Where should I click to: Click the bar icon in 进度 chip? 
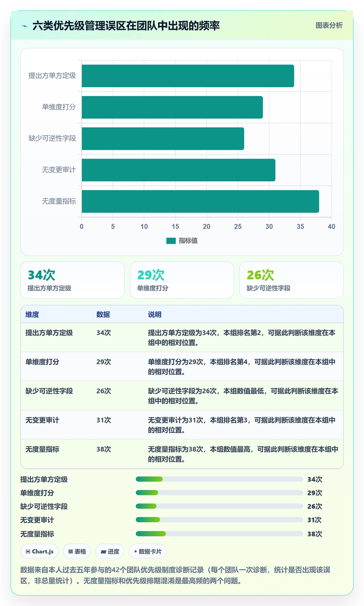pyautogui.click(x=103, y=552)
